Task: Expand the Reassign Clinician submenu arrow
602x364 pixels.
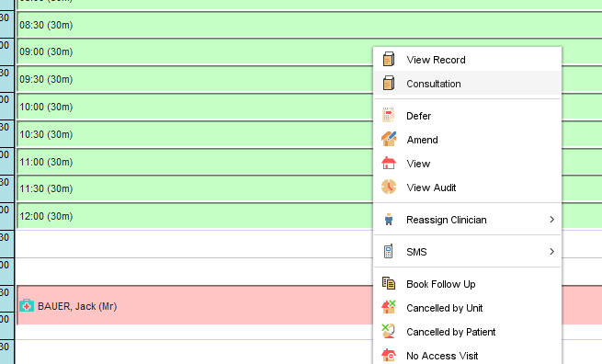Action: [x=552, y=220]
